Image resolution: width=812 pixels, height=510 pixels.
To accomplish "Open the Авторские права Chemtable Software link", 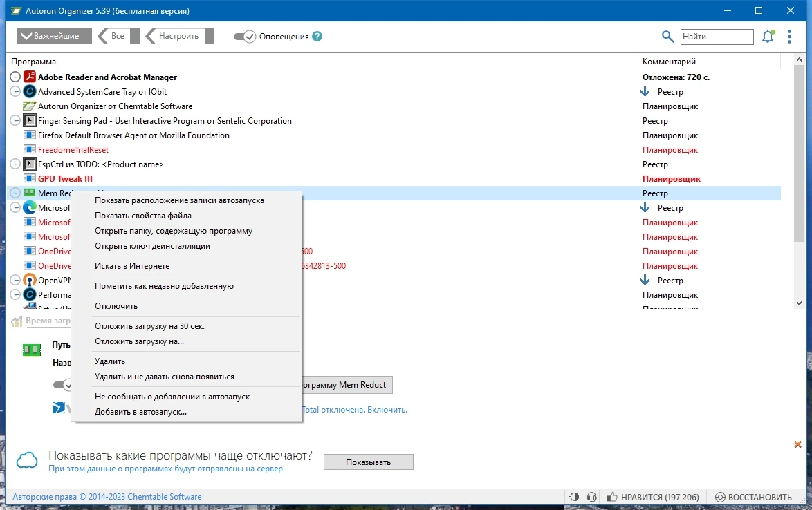I will [107, 497].
